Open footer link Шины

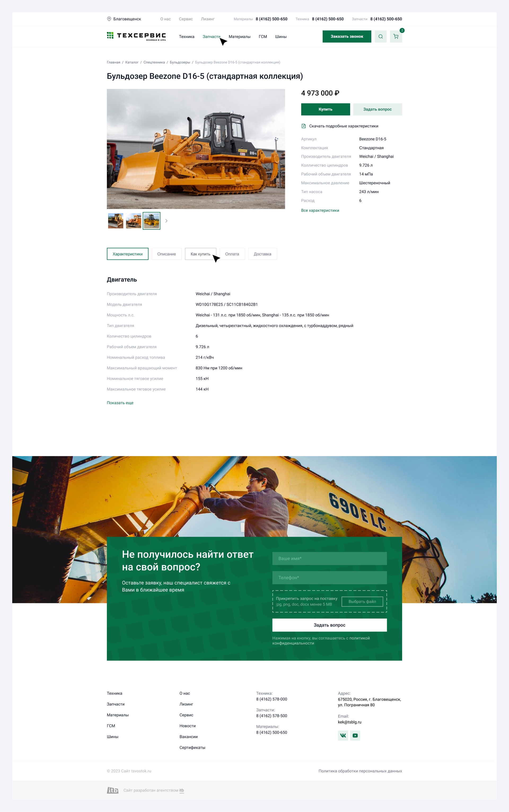click(x=113, y=737)
